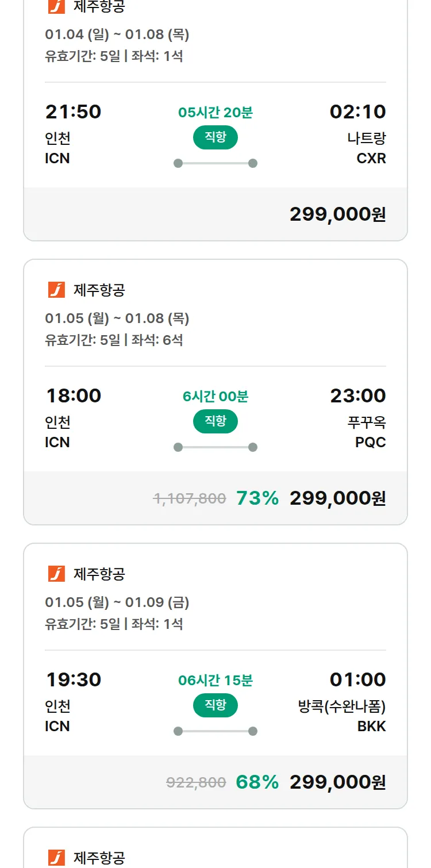Select the 299,000원 Nha Trang fare
Image resolution: width=431 pixels, height=868 pixels.
[x=337, y=214]
